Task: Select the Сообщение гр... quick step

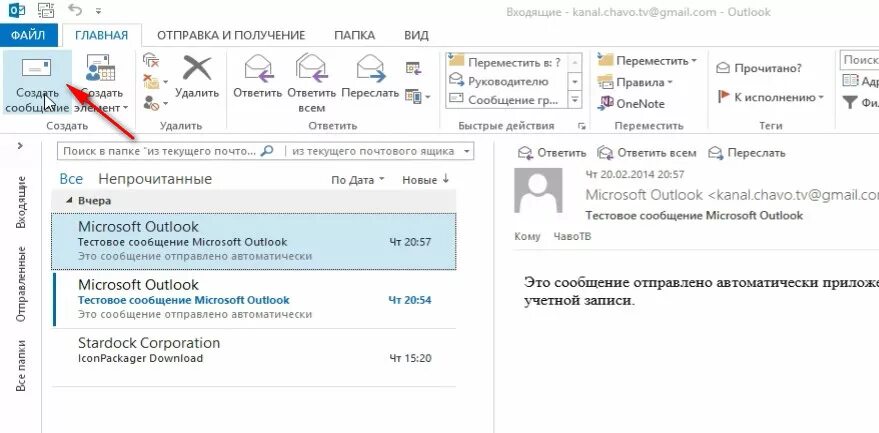Action: pyautogui.click(x=506, y=100)
